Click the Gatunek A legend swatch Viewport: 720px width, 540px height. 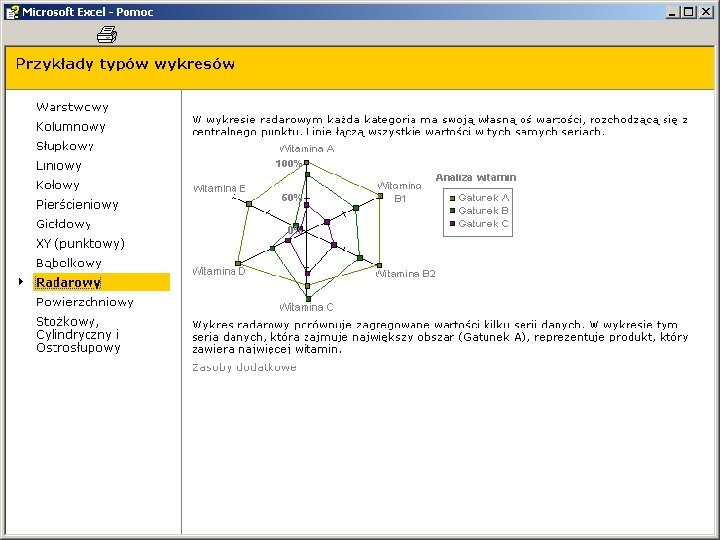(x=452, y=198)
